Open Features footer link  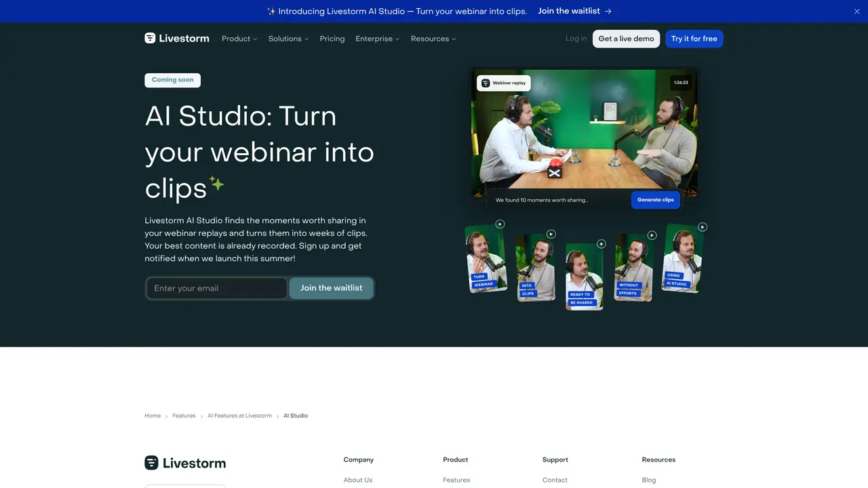[x=456, y=480]
